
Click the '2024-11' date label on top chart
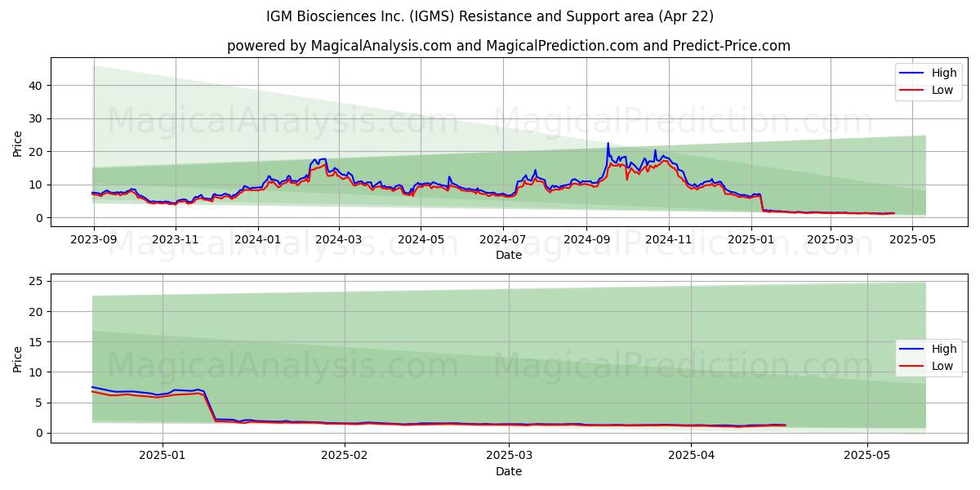coord(669,240)
